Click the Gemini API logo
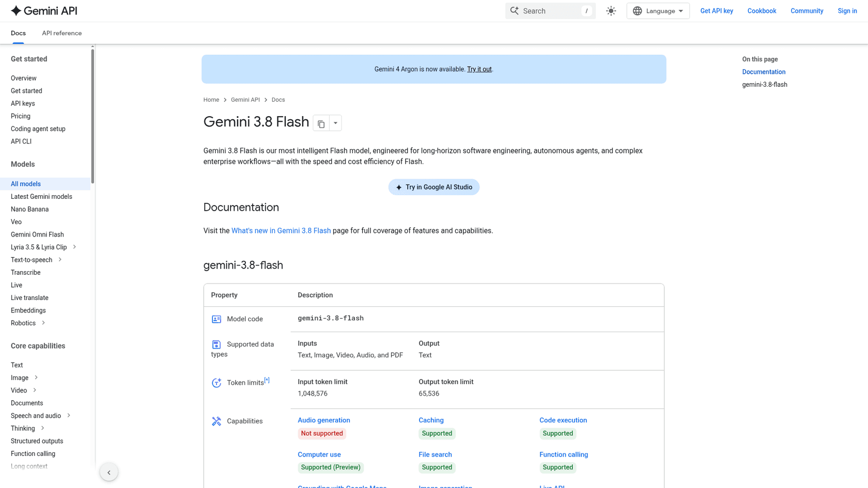This screenshot has width=868, height=488. 44,11
